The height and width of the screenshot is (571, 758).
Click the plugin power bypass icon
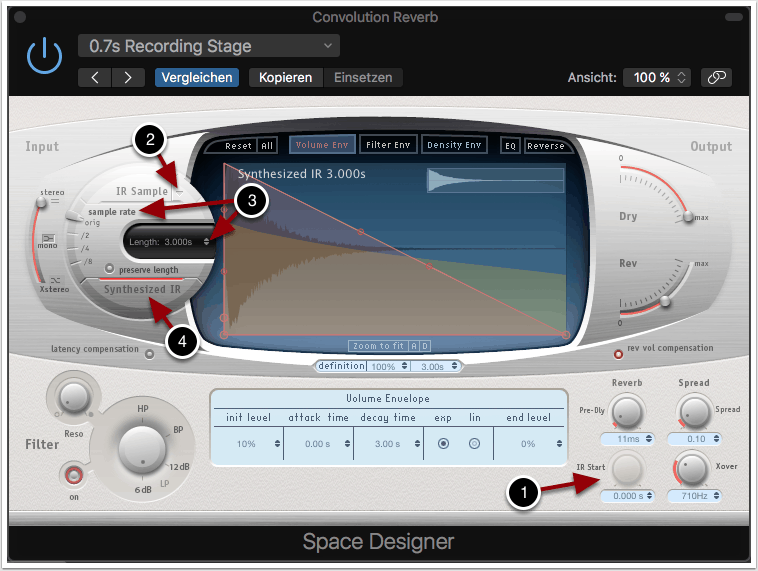[44, 57]
